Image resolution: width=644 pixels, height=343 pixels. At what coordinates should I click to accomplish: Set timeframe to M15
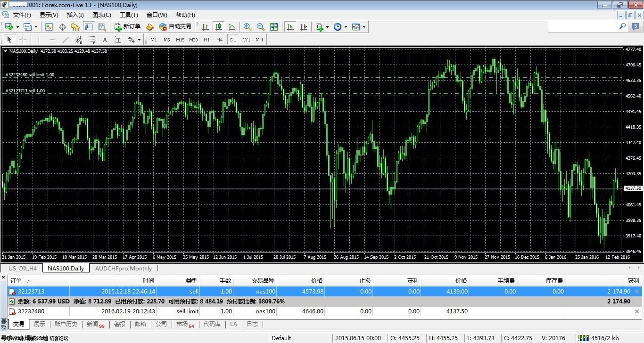180,40
